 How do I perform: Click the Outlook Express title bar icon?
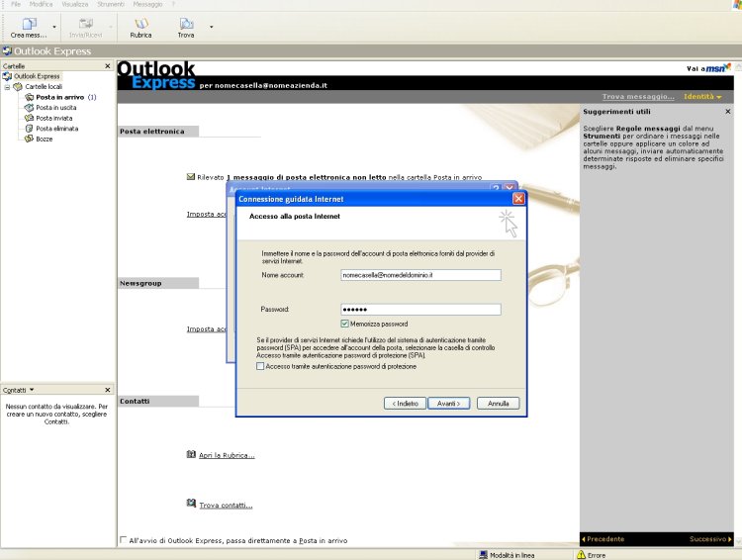pos(7,50)
